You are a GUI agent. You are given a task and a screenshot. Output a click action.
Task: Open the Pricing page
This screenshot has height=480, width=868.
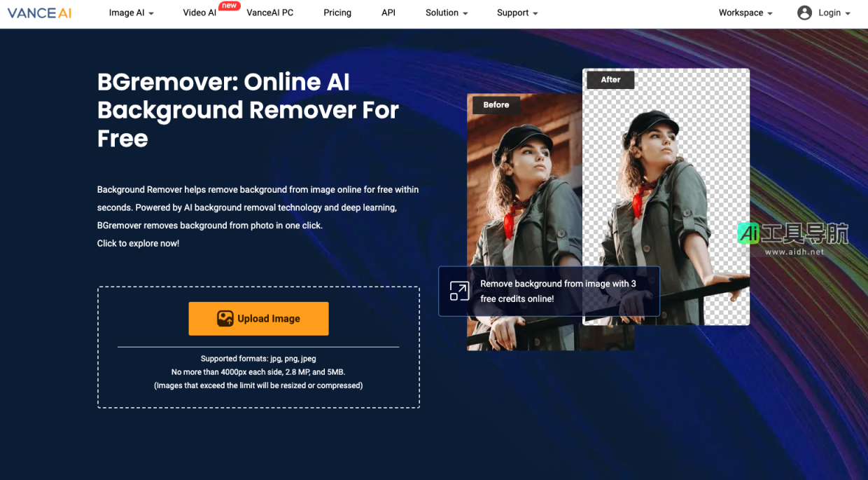pos(337,13)
